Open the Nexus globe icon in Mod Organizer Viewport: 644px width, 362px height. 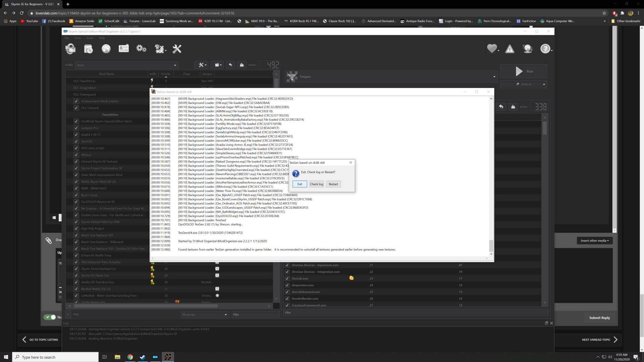106,49
